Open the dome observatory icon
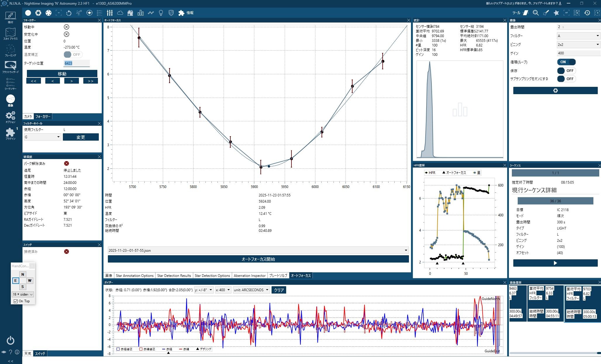The width and height of the screenshot is (601, 364). (x=130, y=13)
